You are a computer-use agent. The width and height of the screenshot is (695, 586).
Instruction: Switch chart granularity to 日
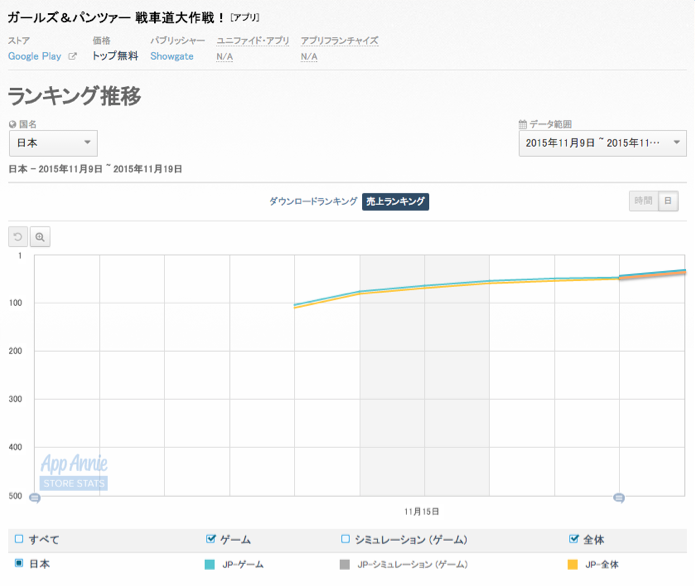(668, 201)
